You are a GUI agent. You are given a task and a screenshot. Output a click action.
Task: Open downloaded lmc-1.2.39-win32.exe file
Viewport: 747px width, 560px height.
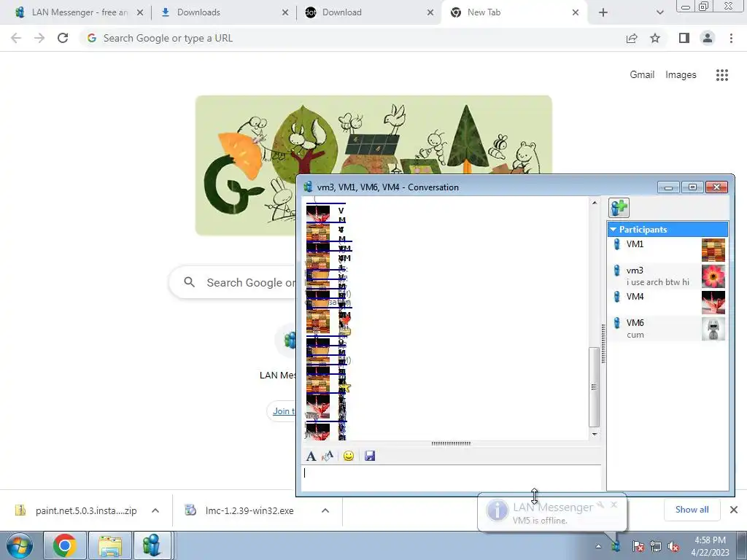pyautogui.click(x=240, y=510)
